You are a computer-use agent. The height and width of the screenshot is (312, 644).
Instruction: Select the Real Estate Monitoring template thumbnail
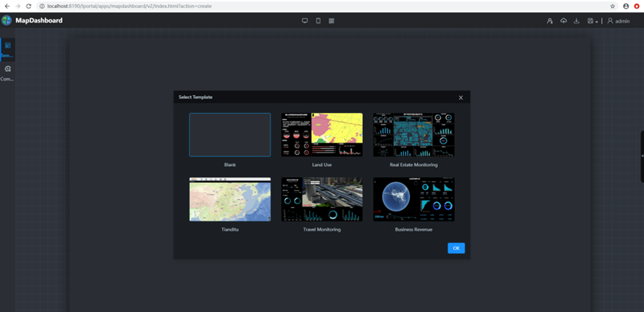(414, 135)
